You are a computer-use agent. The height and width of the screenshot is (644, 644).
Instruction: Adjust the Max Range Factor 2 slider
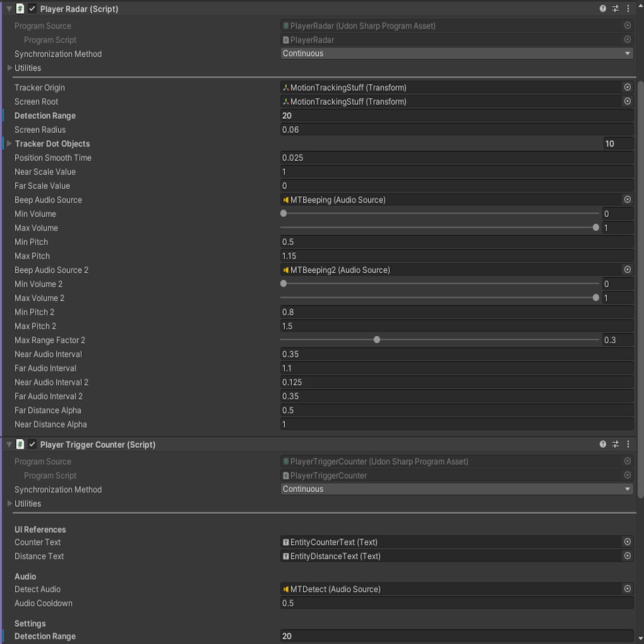376,340
